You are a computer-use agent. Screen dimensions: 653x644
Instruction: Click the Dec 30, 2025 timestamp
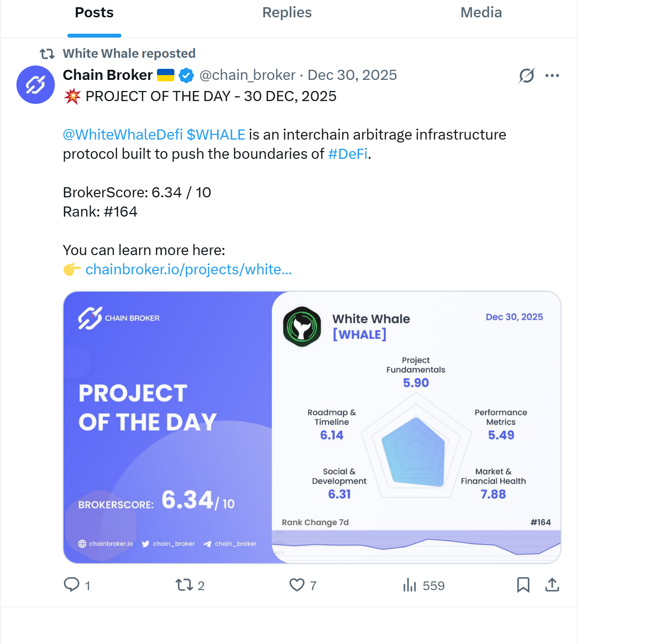click(x=352, y=75)
